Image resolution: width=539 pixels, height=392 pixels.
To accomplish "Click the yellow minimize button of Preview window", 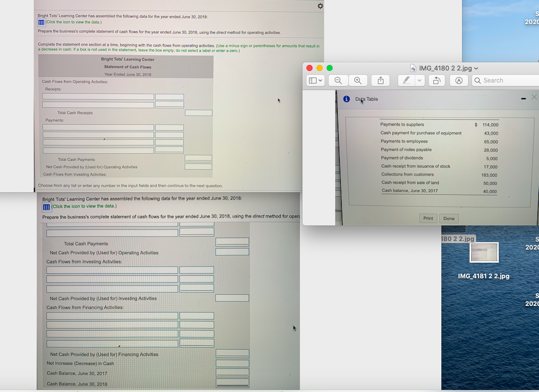I will tap(320, 68).
